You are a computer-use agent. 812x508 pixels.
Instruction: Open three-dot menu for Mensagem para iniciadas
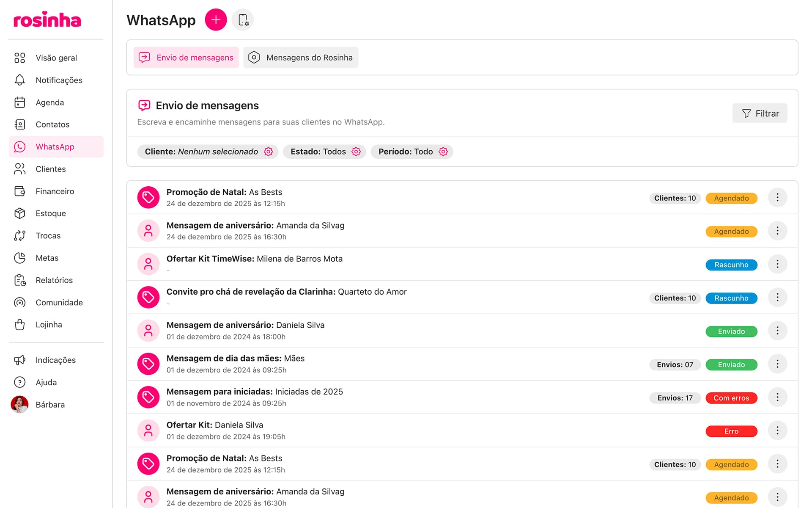coord(777,397)
